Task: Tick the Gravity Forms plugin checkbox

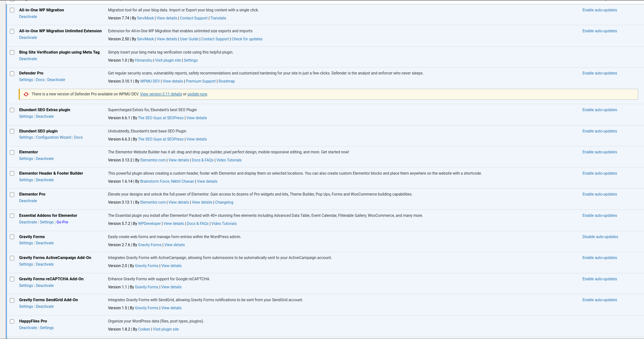Action: pyautogui.click(x=12, y=237)
